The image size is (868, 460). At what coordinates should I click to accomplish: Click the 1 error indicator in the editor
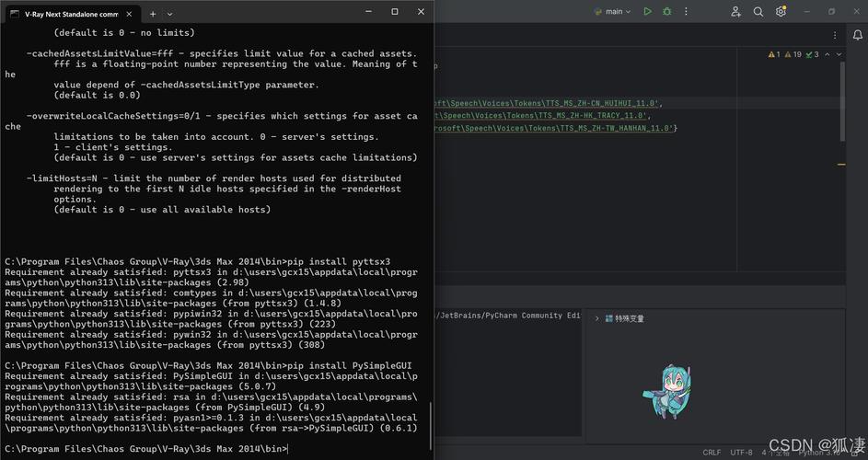(x=774, y=54)
